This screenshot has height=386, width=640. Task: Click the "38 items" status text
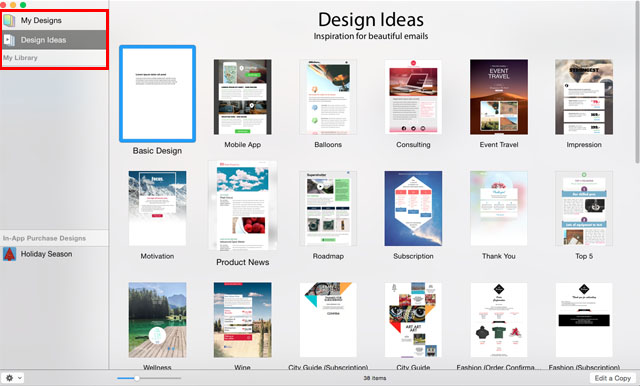tap(375, 378)
